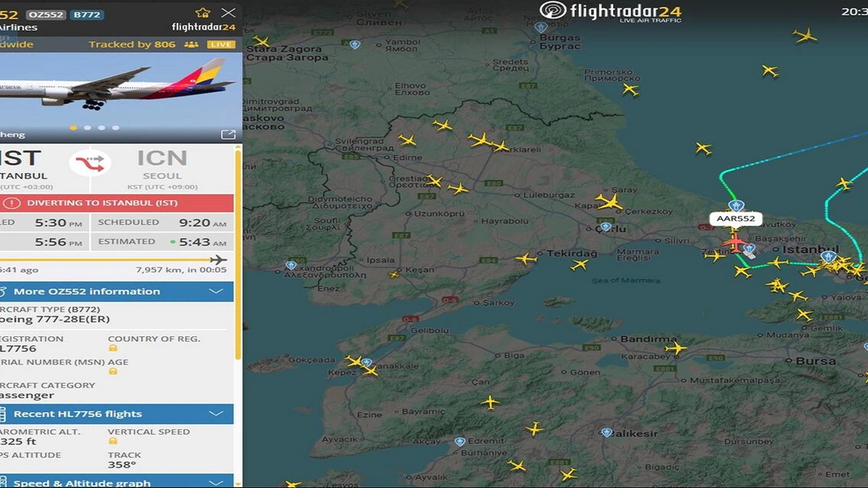Select the airport pin directly above AAR552 label

(x=736, y=205)
